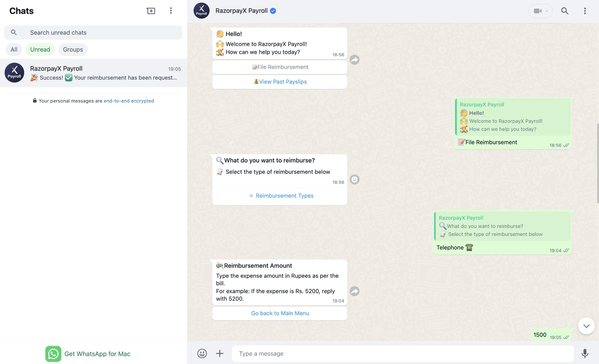Tap the File Reimbursement quick reply

point(280,67)
